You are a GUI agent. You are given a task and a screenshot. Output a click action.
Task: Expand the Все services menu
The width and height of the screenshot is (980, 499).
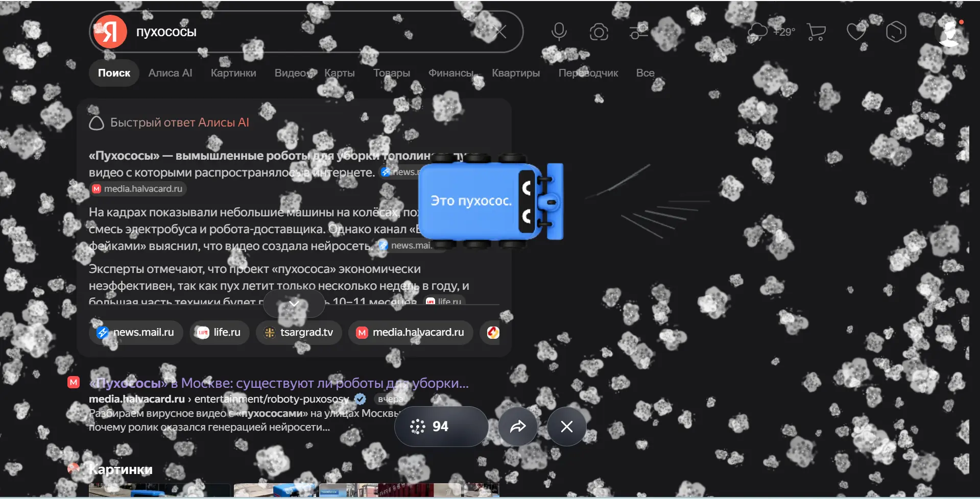pyautogui.click(x=646, y=73)
